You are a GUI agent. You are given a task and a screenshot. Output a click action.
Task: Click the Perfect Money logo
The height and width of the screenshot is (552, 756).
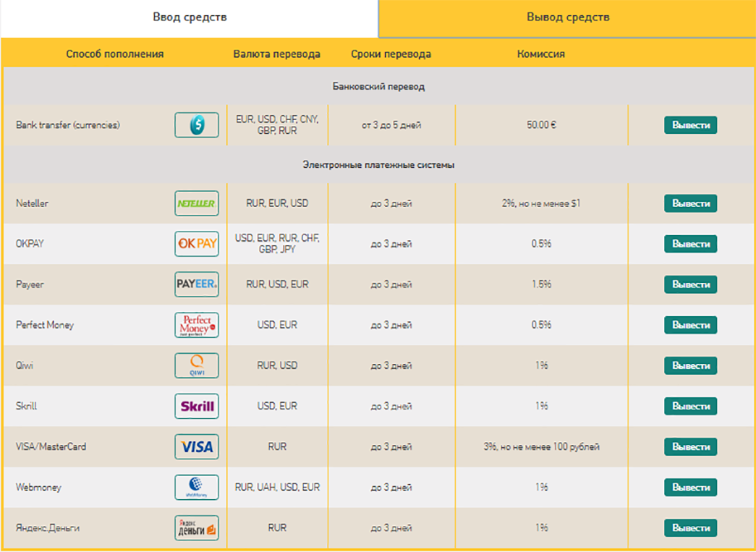click(x=197, y=325)
